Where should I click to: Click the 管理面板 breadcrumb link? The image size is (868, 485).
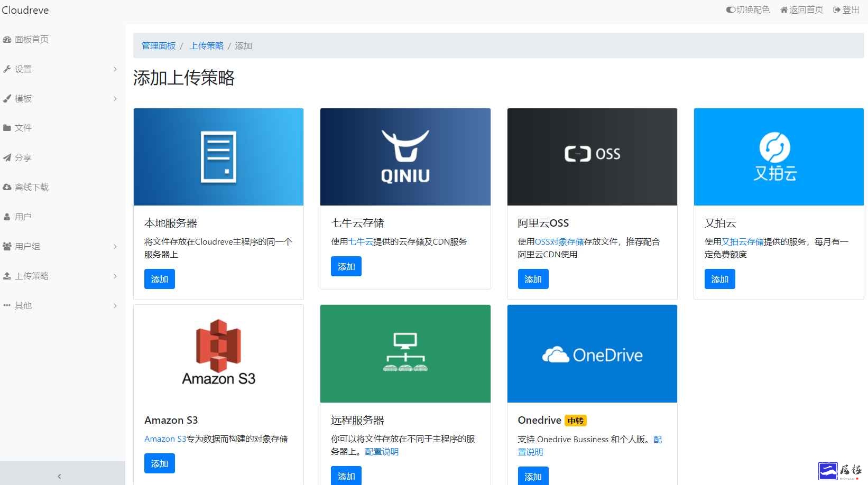[x=159, y=46]
